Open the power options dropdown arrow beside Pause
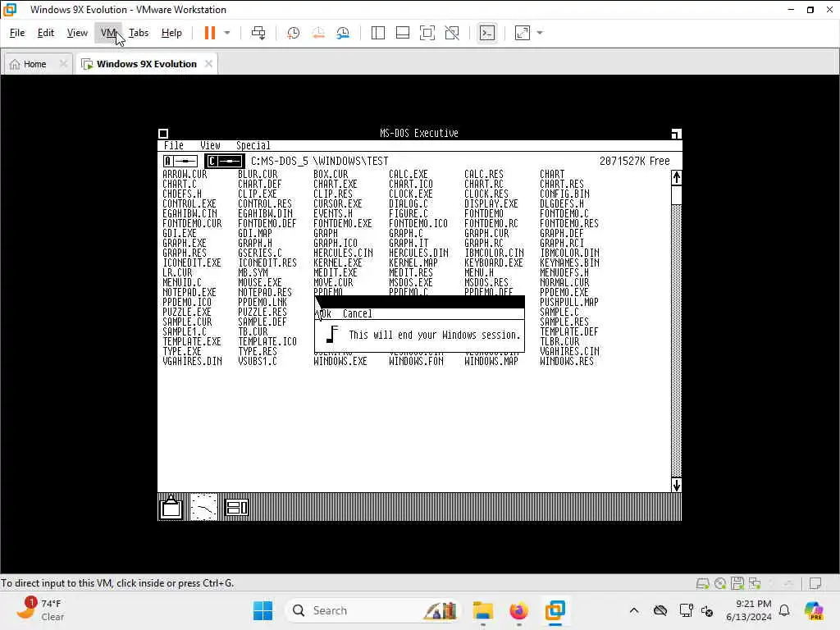This screenshot has width=840, height=630. point(227,33)
